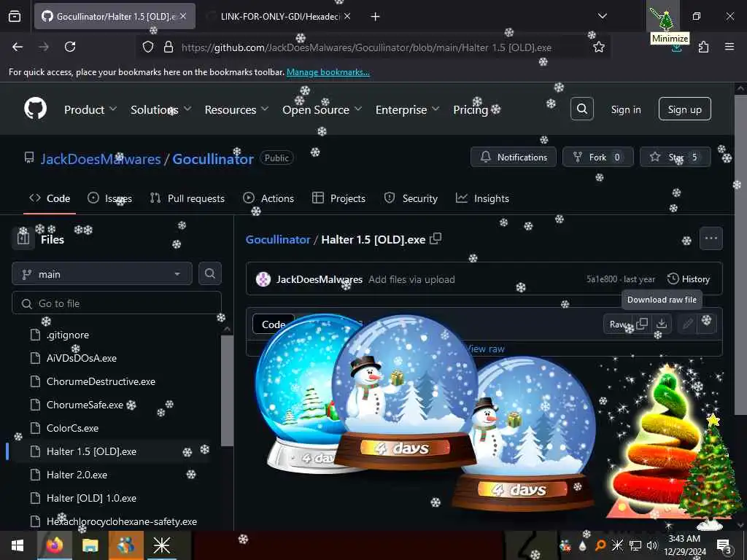Click the Sign in link
Image resolution: width=747 pixels, height=560 pixels.
[x=625, y=109]
